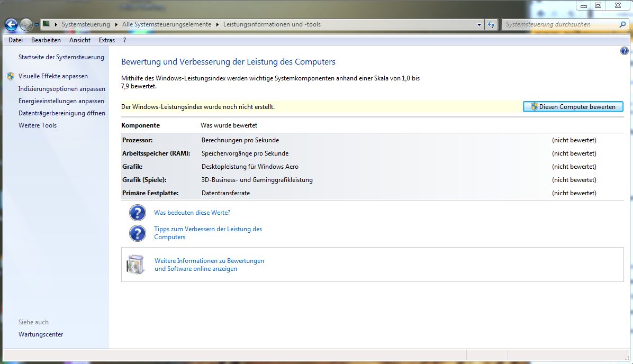Open Weitere Informationen zu Bewertungen online link
This screenshot has height=364, width=633.
click(x=209, y=265)
